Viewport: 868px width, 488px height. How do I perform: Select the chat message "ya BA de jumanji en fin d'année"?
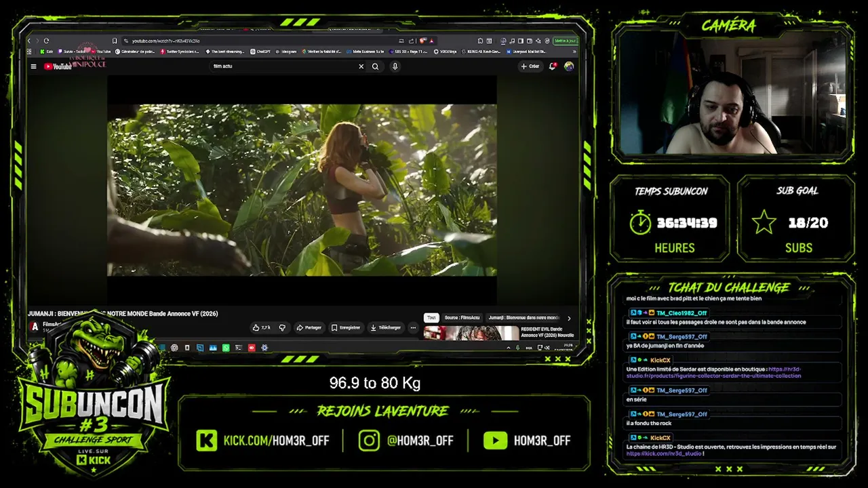point(665,346)
